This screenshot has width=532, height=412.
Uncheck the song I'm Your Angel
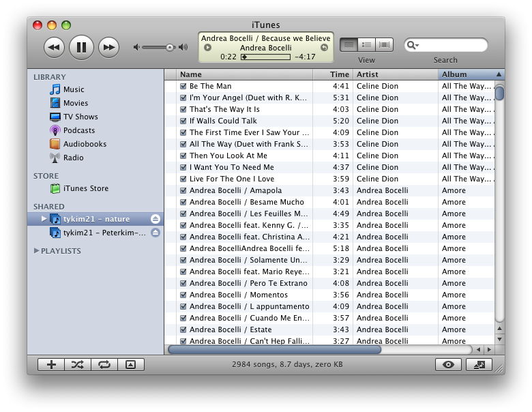[183, 98]
